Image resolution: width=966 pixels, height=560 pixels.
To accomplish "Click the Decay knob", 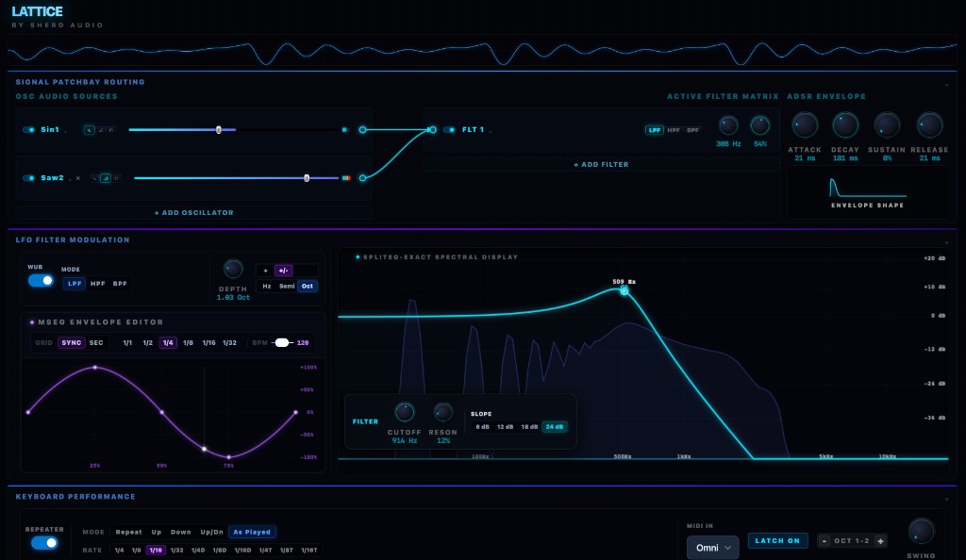I will pyautogui.click(x=845, y=125).
